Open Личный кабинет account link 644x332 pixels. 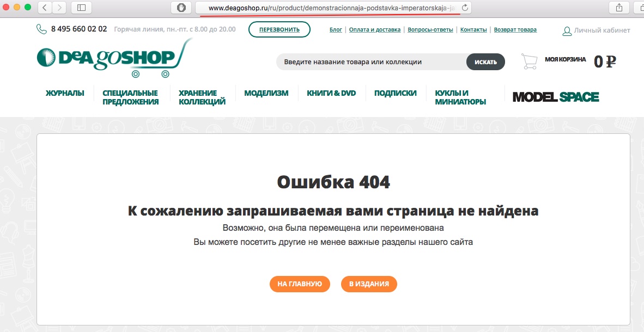pos(596,30)
